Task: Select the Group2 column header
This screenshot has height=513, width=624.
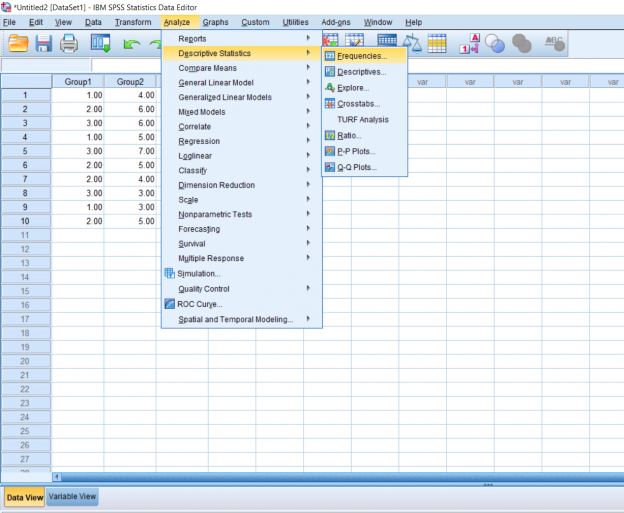Action: (x=130, y=82)
